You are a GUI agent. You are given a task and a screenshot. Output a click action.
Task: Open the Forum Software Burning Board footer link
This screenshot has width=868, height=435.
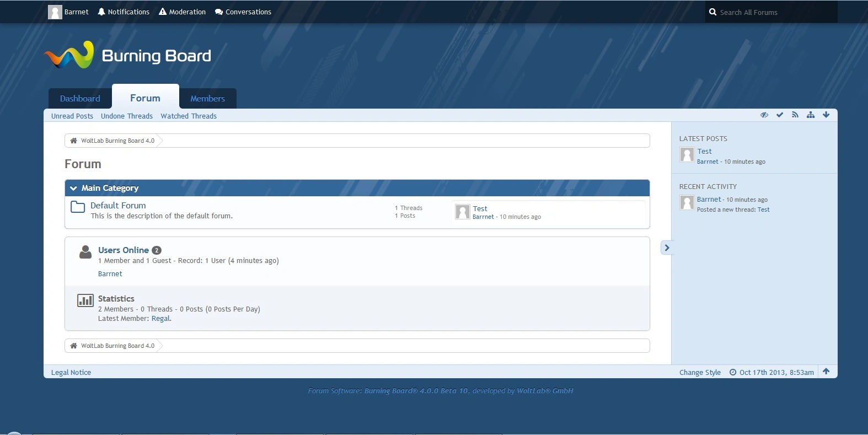pos(441,390)
